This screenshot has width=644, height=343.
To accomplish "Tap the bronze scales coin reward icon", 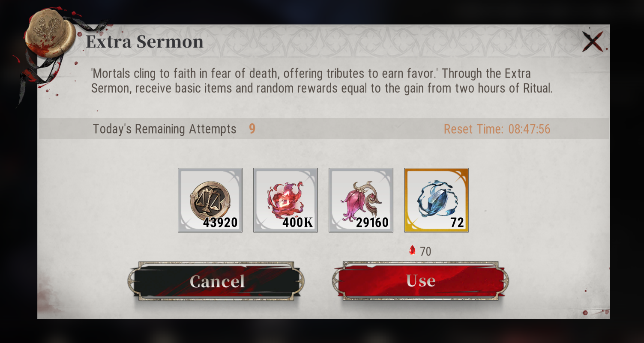I will point(210,200).
